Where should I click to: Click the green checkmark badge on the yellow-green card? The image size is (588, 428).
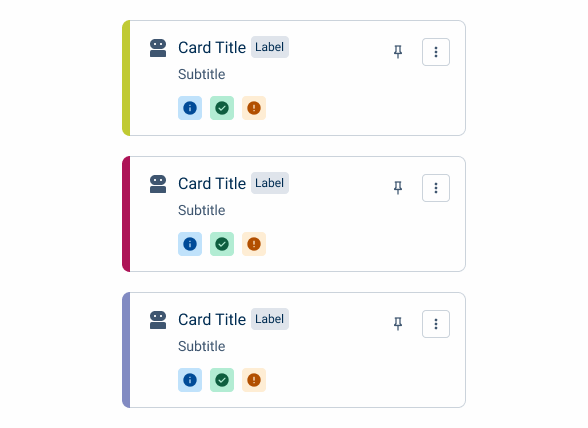point(222,108)
